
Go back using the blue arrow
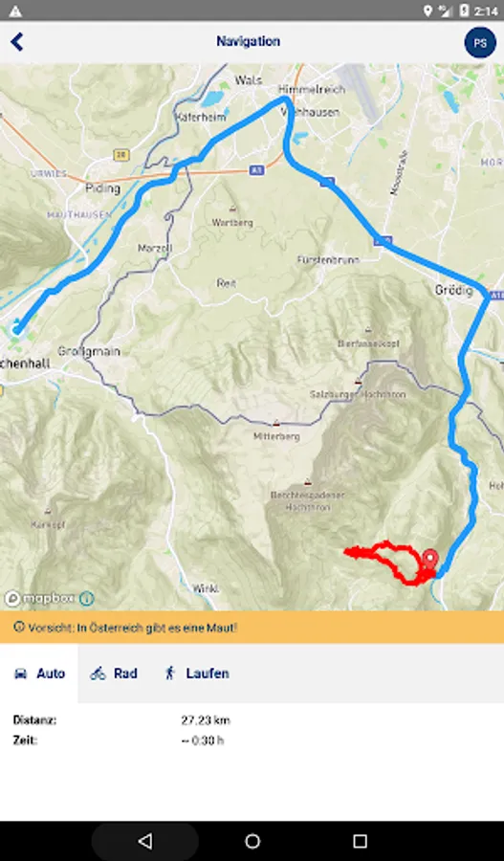click(x=17, y=42)
